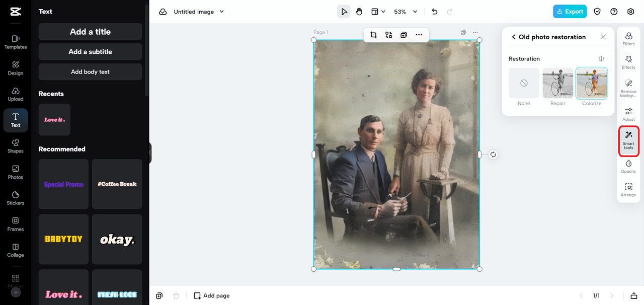
Task: Open the Upload sidebar panel
Action: tap(16, 94)
